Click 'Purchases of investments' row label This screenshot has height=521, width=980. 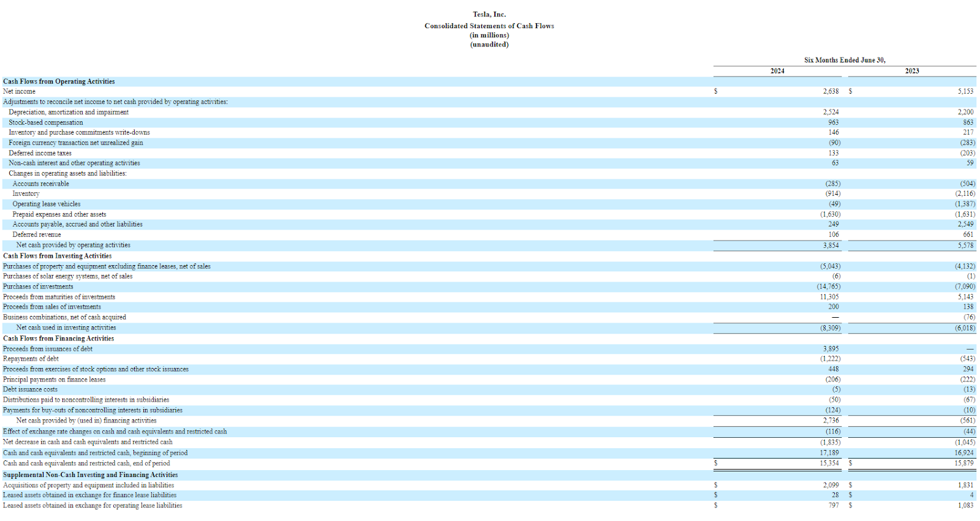38,287
